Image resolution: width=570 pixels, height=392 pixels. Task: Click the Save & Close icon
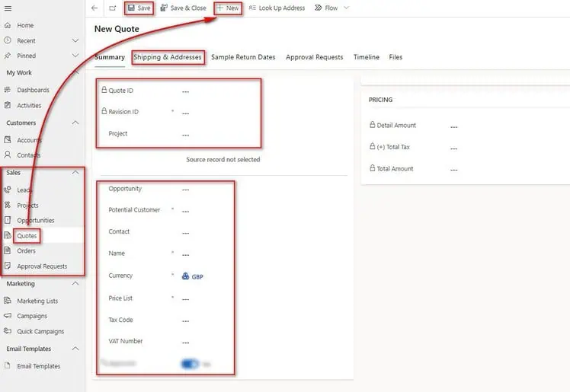coord(164,8)
